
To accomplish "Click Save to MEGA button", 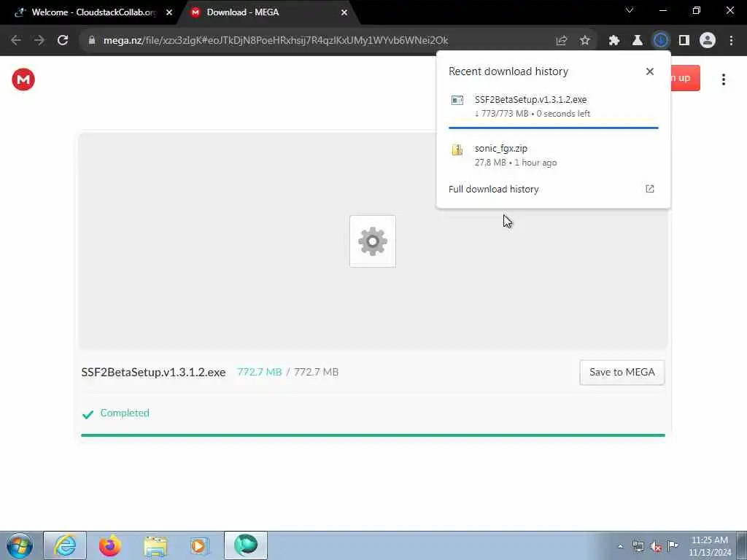I will [x=622, y=373].
